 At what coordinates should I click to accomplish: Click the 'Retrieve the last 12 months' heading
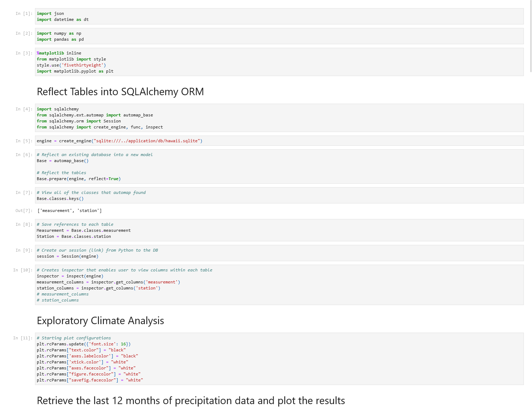pos(191,401)
